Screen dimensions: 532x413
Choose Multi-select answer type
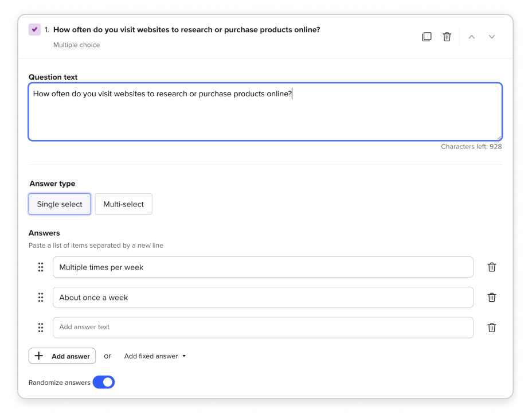[x=123, y=204]
